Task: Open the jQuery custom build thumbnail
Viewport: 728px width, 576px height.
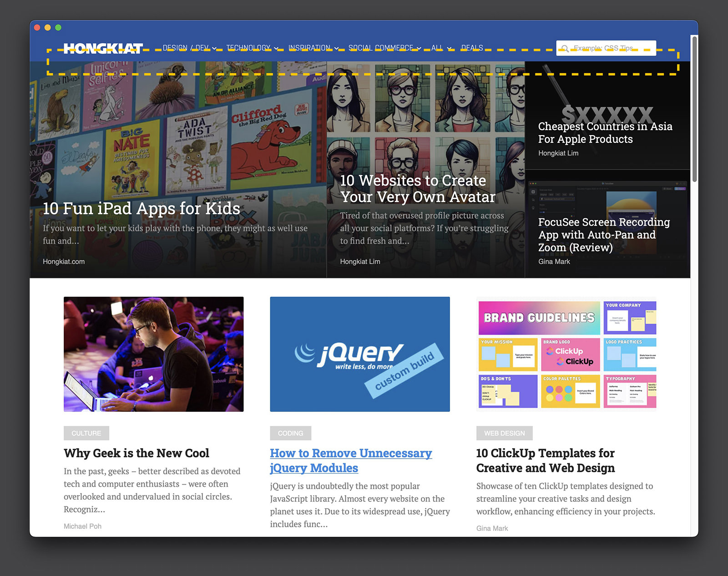Action: [x=360, y=354]
